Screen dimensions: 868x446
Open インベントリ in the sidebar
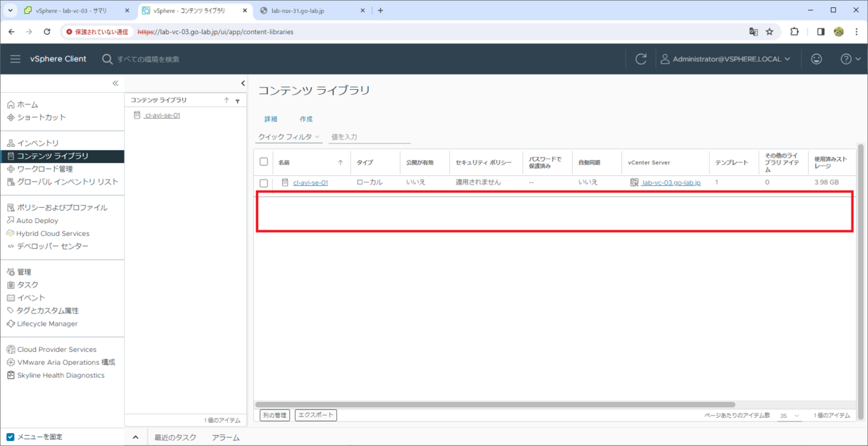pyautogui.click(x=38, y=143)
